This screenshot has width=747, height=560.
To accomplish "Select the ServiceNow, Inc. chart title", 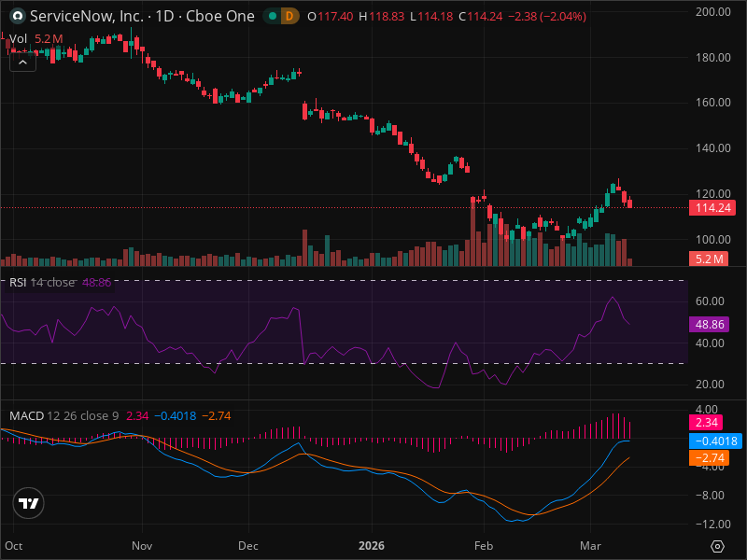I will [143, 16].
